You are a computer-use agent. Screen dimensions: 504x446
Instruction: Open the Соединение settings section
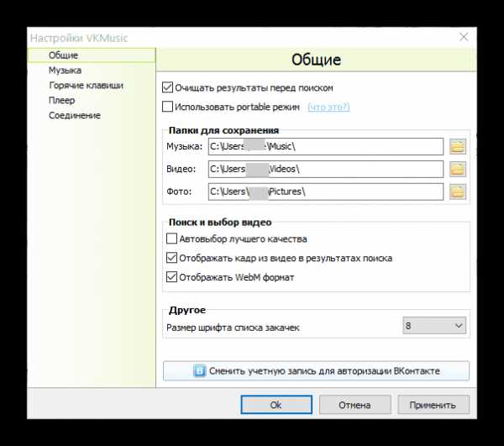[x=75, y=115]
